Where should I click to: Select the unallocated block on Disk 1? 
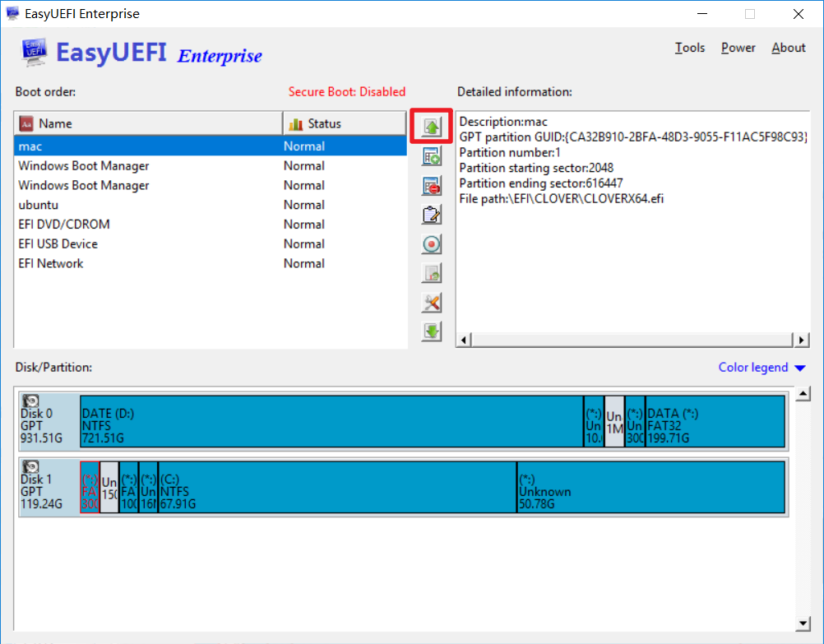tap(109, 488)
